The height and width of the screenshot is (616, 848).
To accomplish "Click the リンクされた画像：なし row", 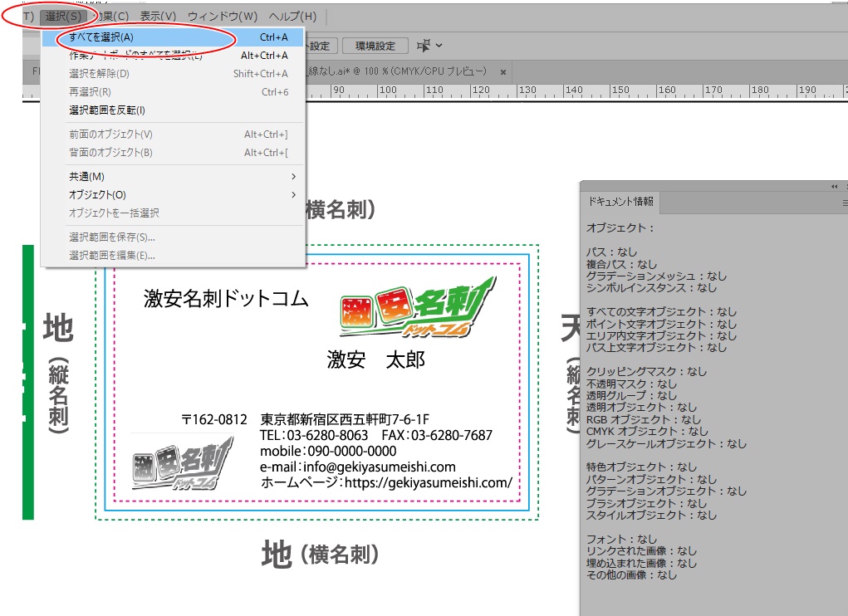I will point(642,551).
